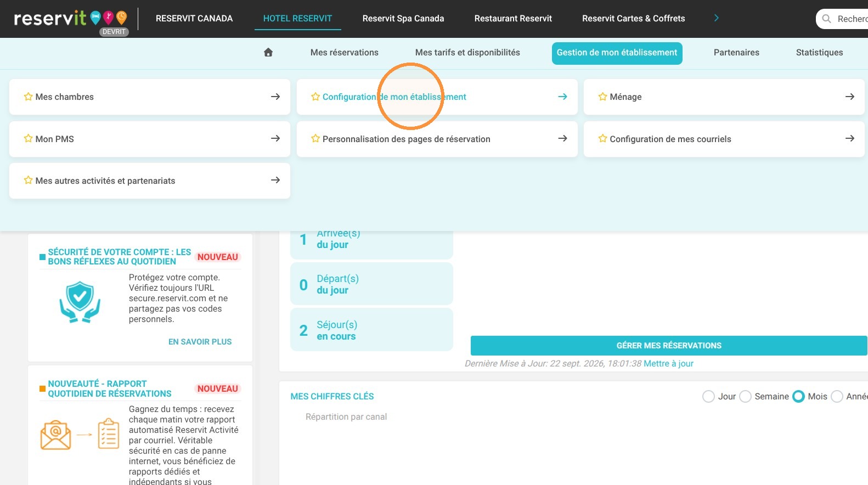Screen dimensions: 868x485
Task: Select the Année radio button
Action: click(837, 396)
